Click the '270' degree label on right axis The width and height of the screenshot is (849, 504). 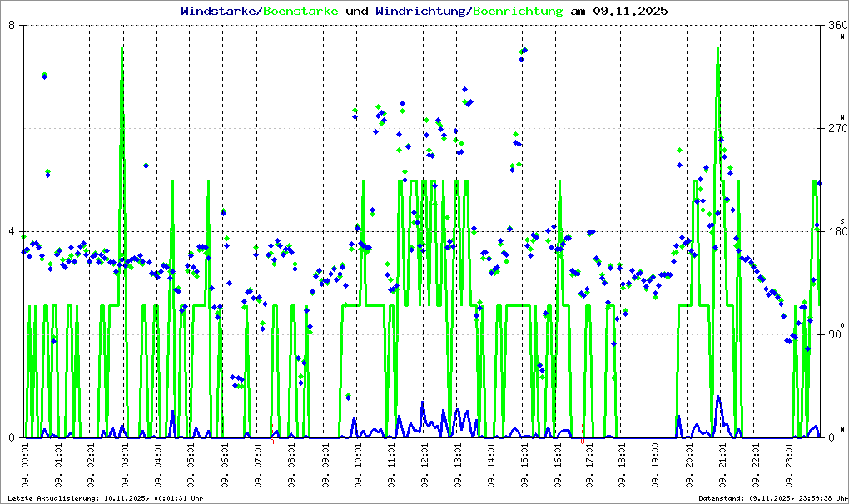(837, 129)
